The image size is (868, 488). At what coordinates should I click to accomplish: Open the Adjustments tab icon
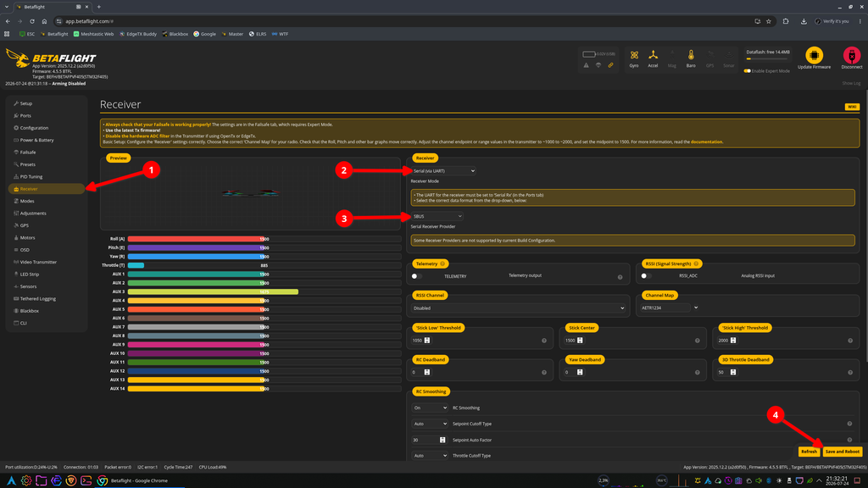(x=16, y=213)
